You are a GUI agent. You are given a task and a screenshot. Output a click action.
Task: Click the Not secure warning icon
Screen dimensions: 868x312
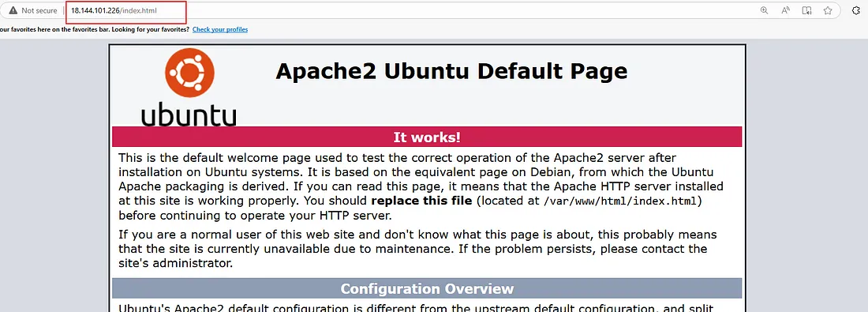pos(13,10)
